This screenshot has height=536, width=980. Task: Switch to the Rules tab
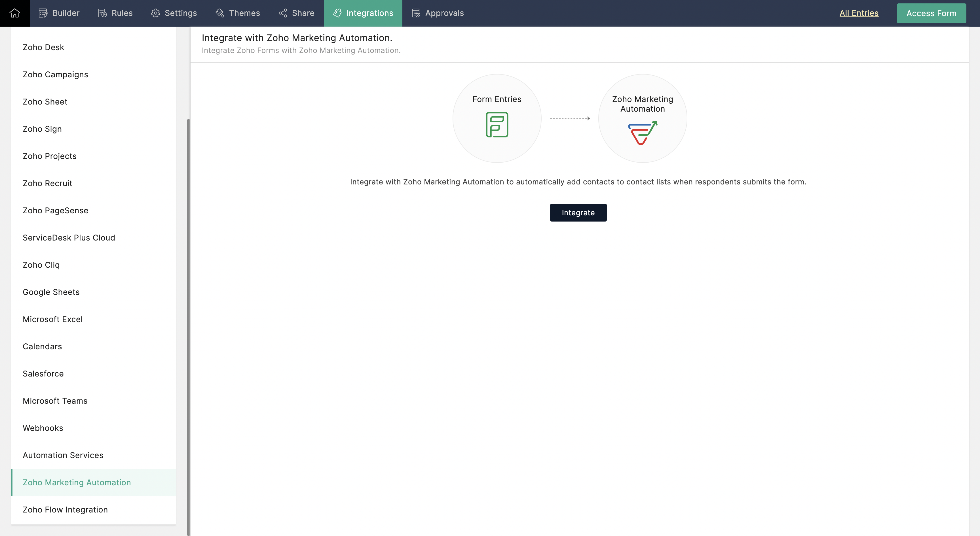(115, 13)
